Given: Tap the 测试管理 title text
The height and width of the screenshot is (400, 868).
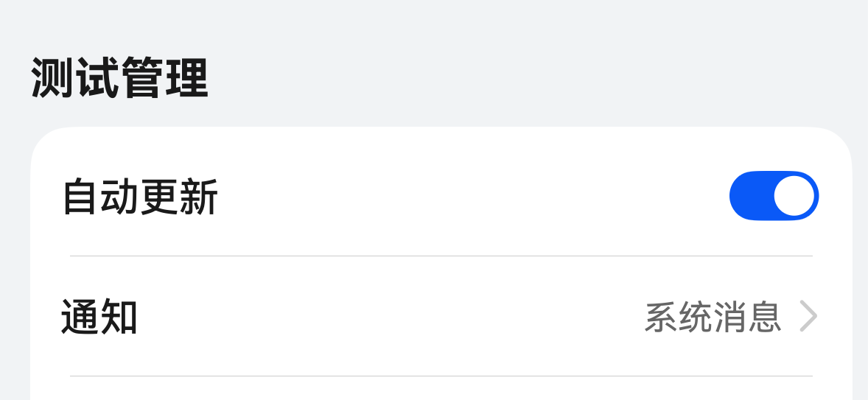Looking at the screenshot, I should [120, 79].
